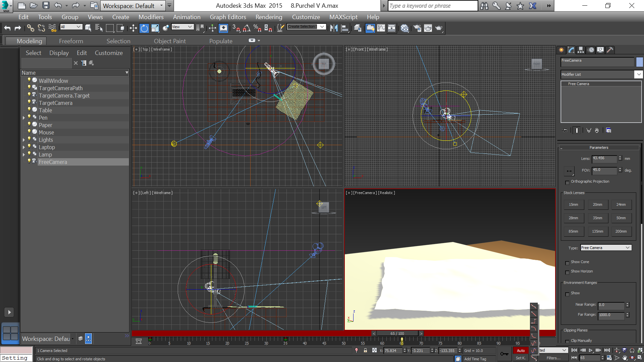Toggle Orthographic Projection checkbox

pyautogui.click(x=568, y=182)
